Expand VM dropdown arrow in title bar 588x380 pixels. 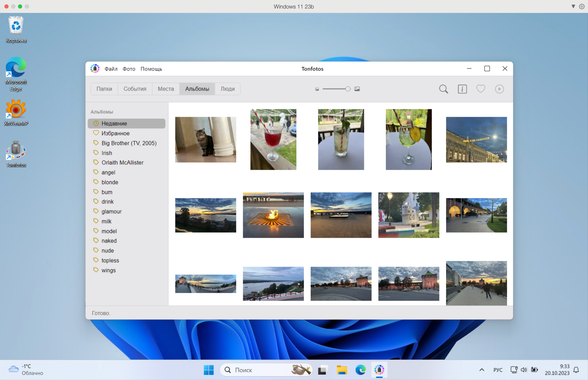573,6
